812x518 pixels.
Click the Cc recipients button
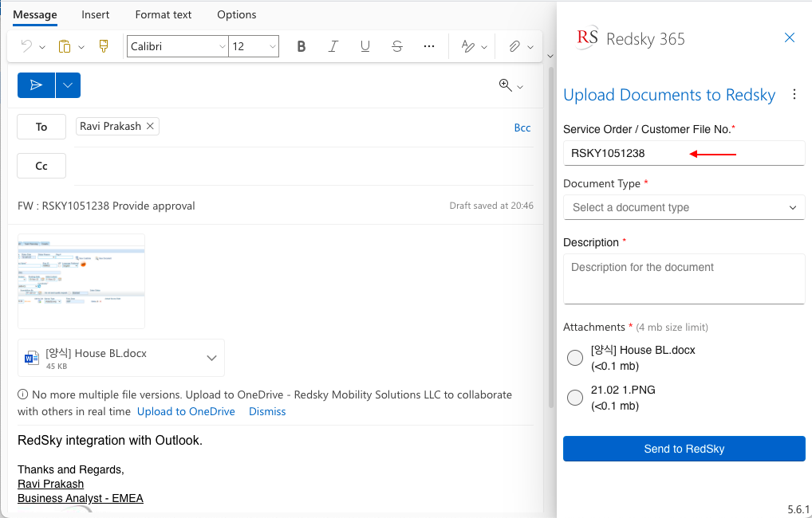pyautogui.click(x=41, y=166)
